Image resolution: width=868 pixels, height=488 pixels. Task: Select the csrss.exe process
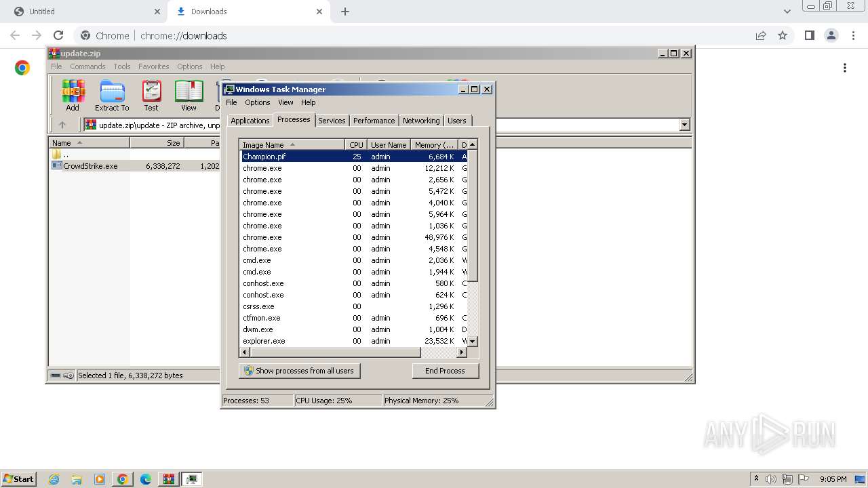pos(354,306)
